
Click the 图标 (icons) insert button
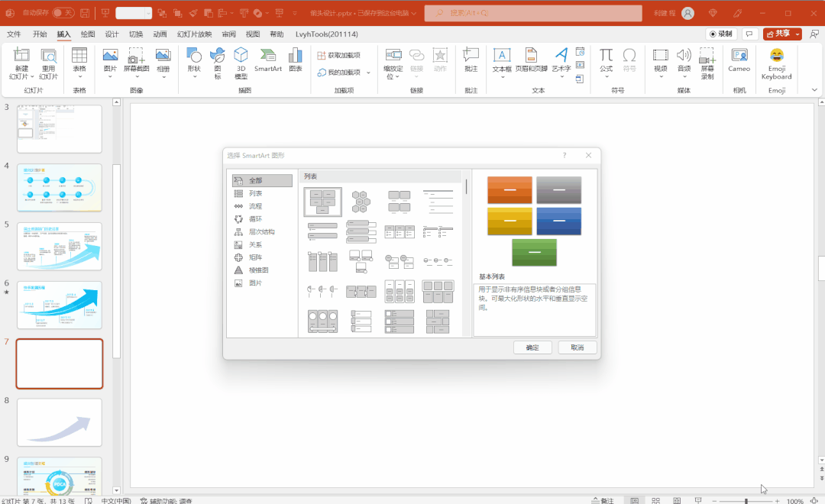pos(217,63)
